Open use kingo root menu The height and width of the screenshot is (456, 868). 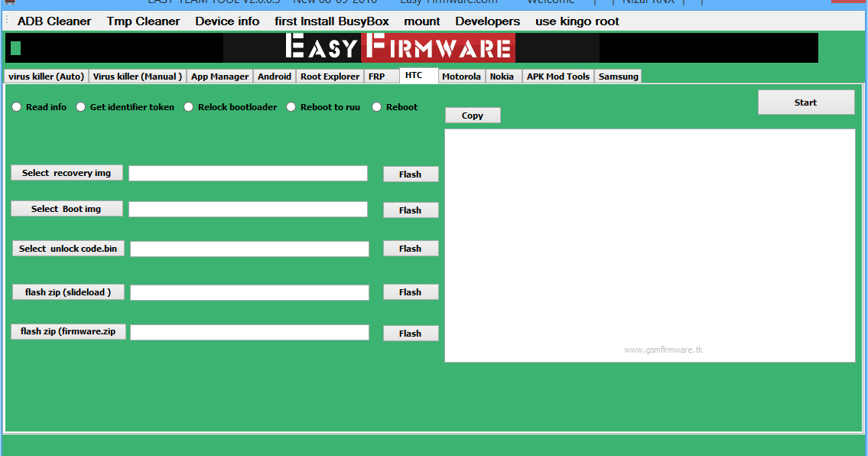point(577,21)
